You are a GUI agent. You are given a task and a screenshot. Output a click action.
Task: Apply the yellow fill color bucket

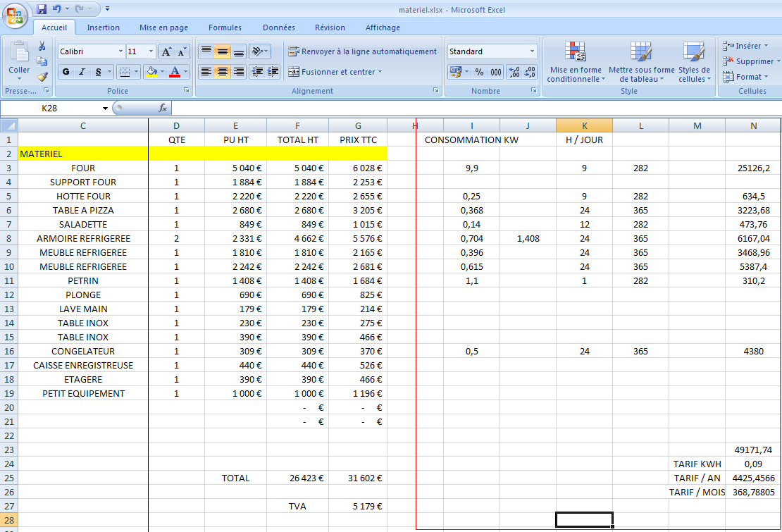click(151, 72)
